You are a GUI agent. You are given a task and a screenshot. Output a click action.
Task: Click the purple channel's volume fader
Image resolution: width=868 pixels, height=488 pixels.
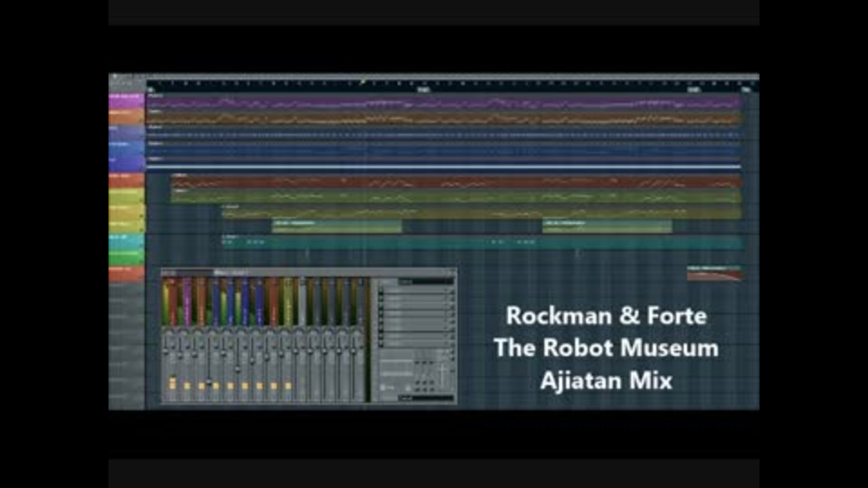[x=180, y=356]
